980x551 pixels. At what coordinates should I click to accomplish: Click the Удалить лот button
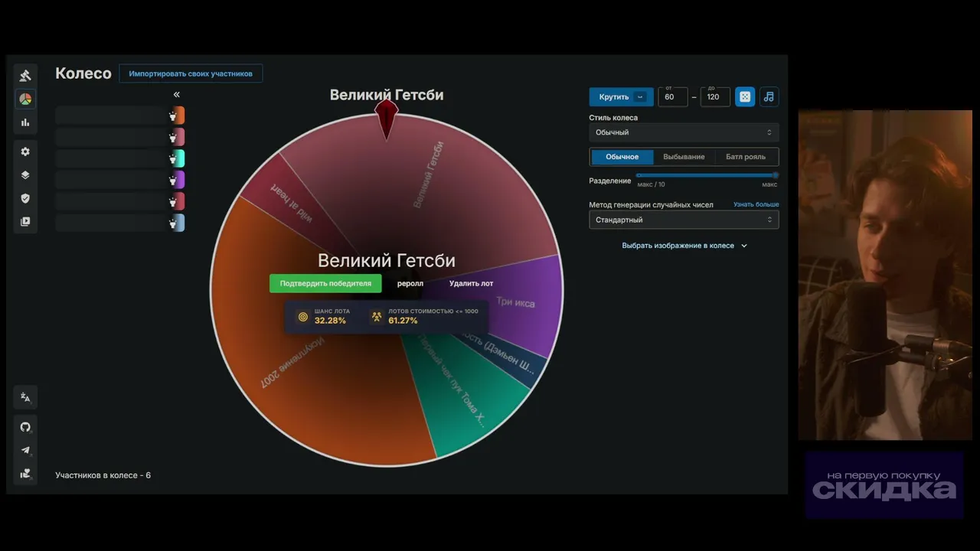471,283
